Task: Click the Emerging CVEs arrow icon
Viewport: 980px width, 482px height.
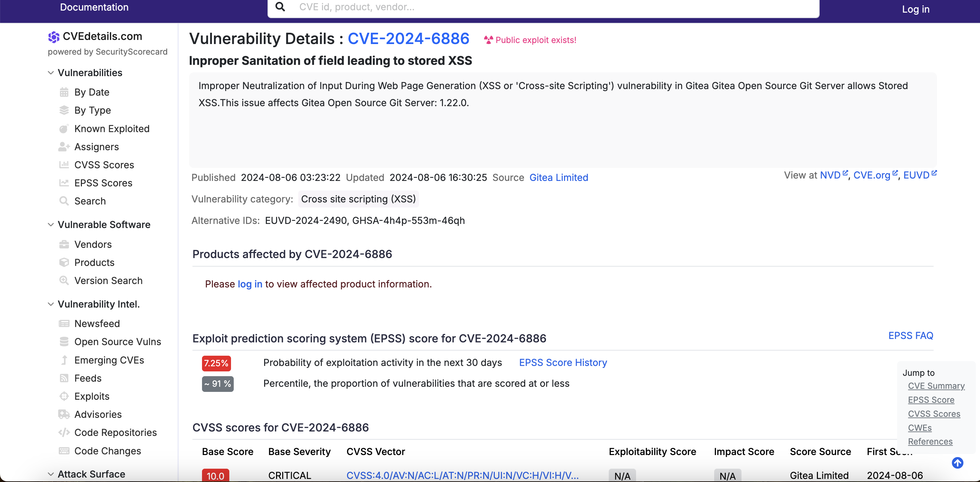Action: pos(64,360)
